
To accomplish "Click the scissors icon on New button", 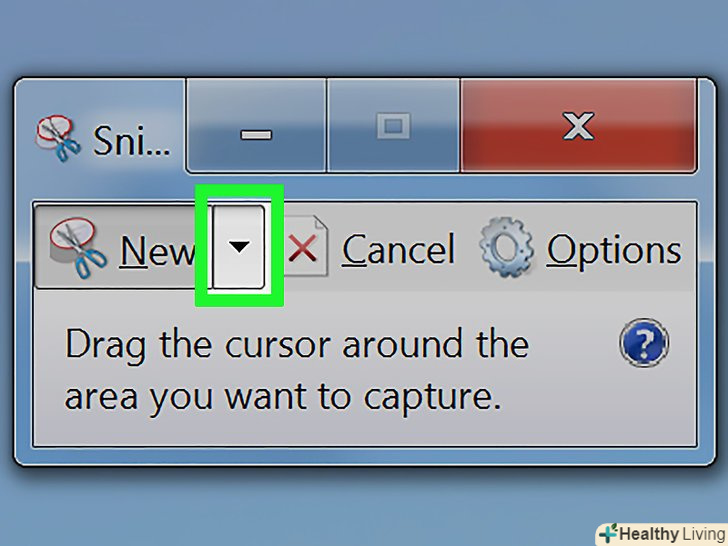I will point(78,248).
